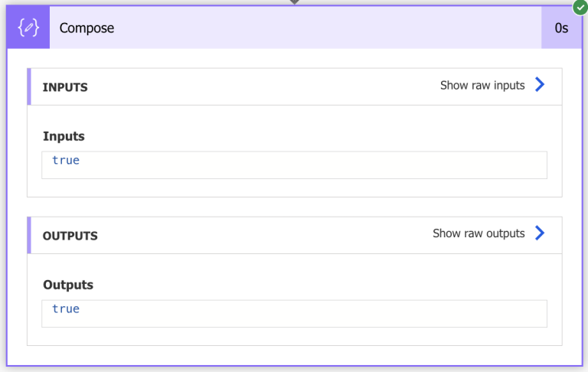588x372 pixels.
Task: Collapse the INPUTS section header
Action: click(x=65, y=87)
